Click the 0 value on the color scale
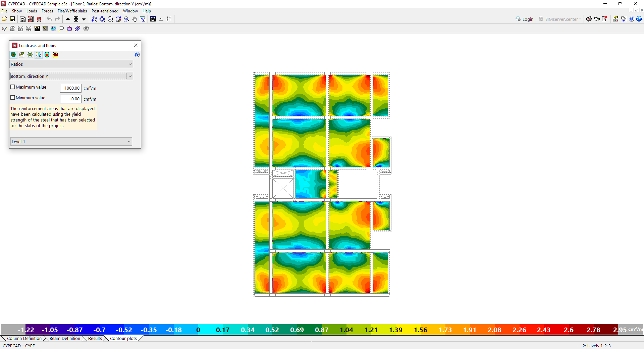Image resolution: width=644 pixels, height=349 pixels. point(198,330)
